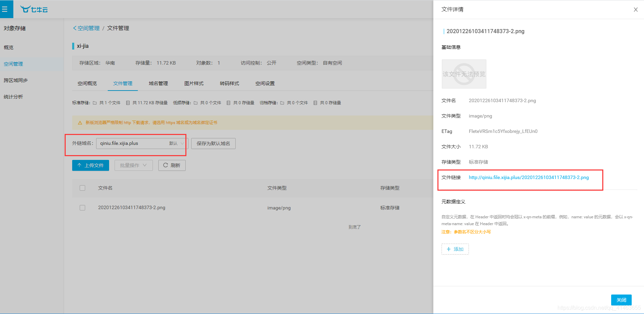Click the 存储量: 11.72 KB bucket info

[156, 63]
